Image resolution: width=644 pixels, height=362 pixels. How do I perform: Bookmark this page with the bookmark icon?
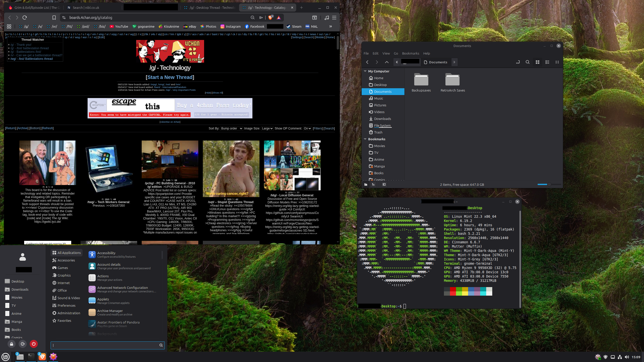coord(54,18)
